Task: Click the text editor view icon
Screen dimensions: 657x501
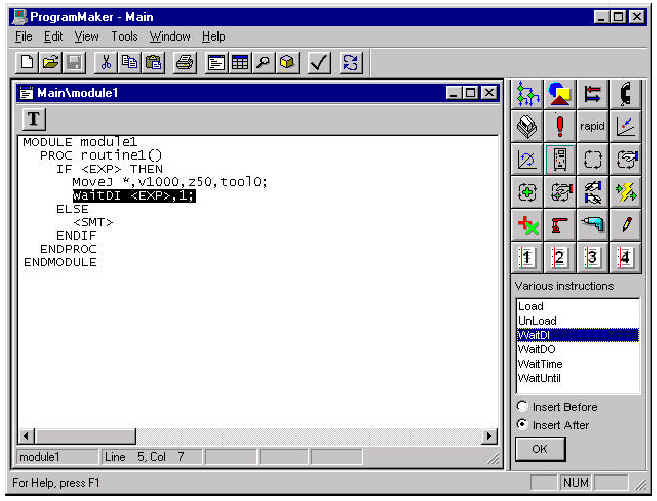Action: coord(216,63)
